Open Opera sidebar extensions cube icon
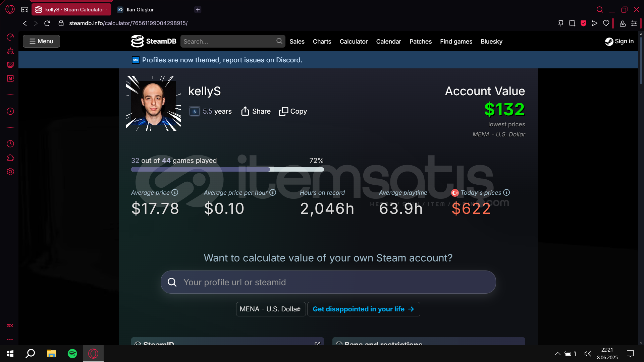Screen dimensions: 644x362 pyautogui.click(x=10, y=158)
